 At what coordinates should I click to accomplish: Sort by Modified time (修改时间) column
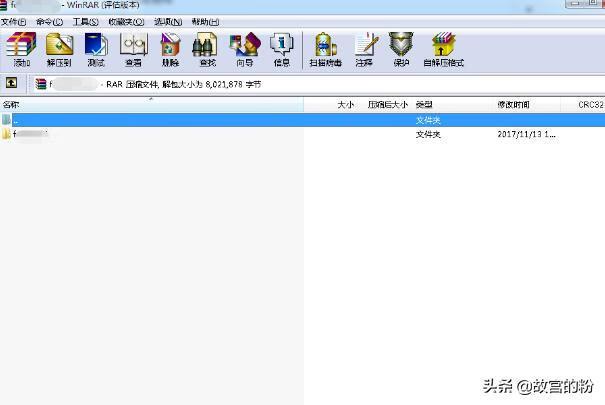pos(514,104)
